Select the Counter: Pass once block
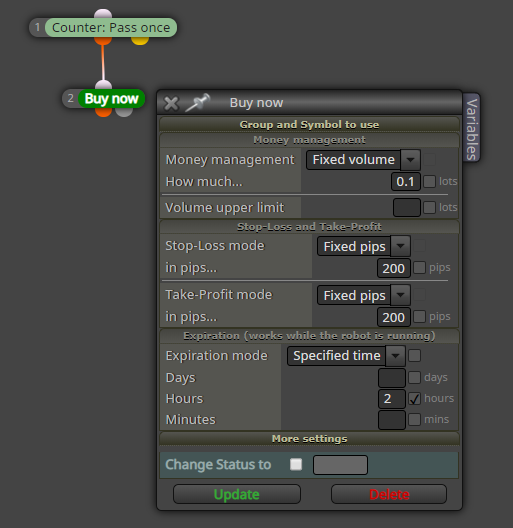The width and height of the screenshot is (513, 528). tap(111, 28)
